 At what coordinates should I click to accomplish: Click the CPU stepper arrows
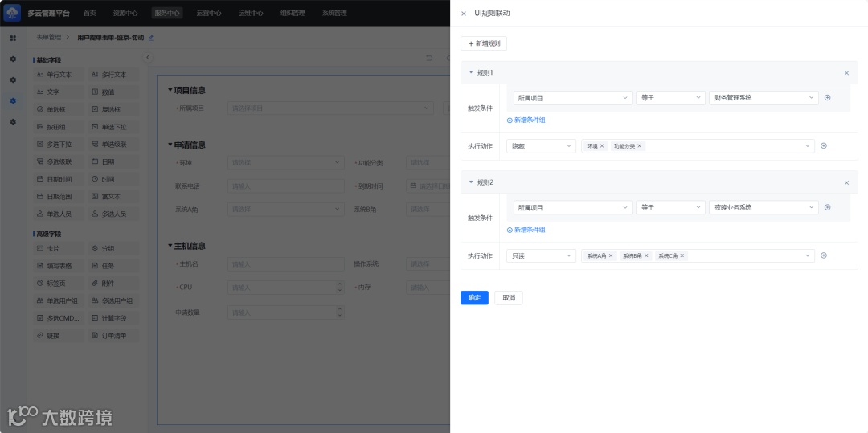(x=339, y=288)
